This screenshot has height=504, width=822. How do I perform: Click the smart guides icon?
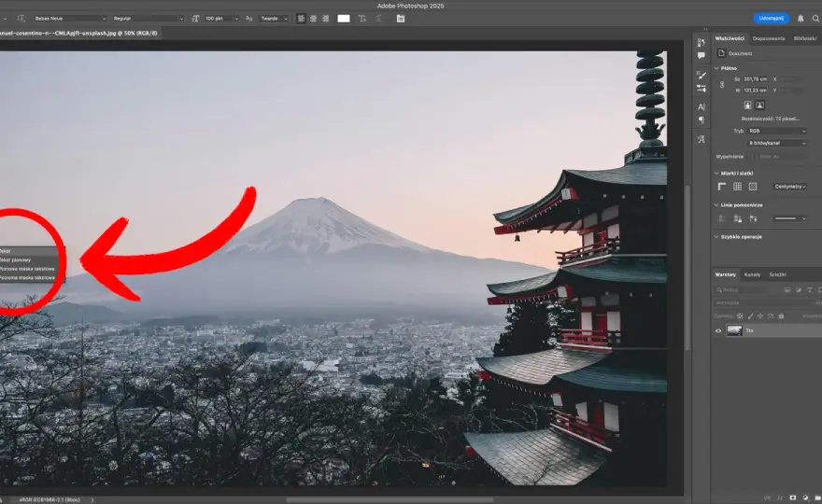point(753,218)
